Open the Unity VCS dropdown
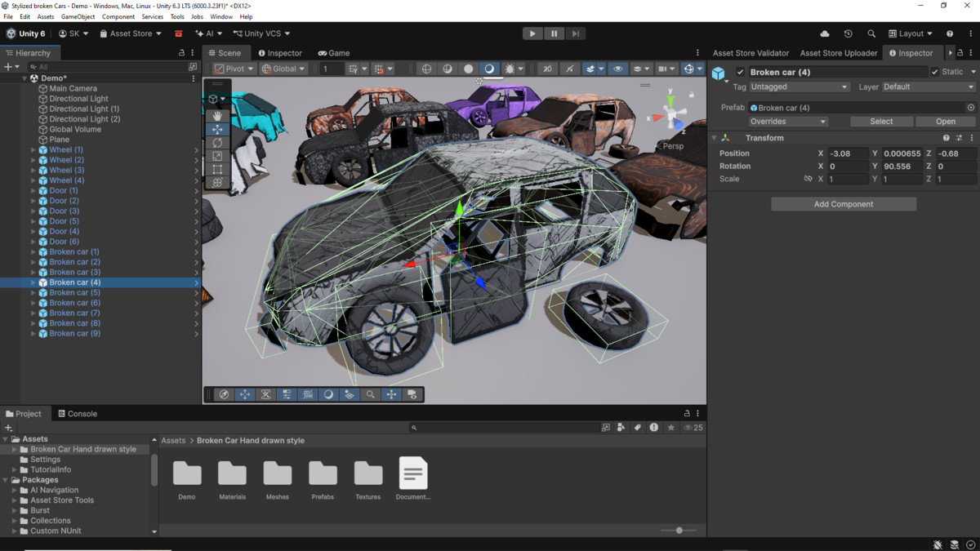980x551 pixels. (261, 33)
